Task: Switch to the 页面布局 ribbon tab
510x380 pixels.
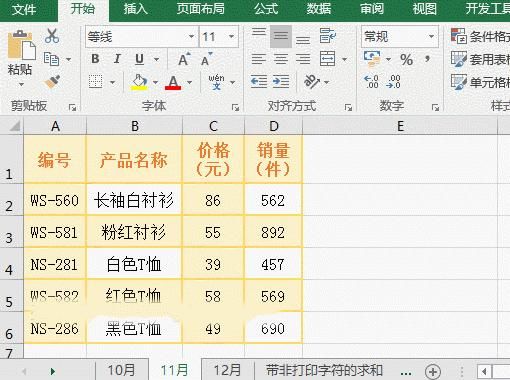Action: tap(200, 9)
